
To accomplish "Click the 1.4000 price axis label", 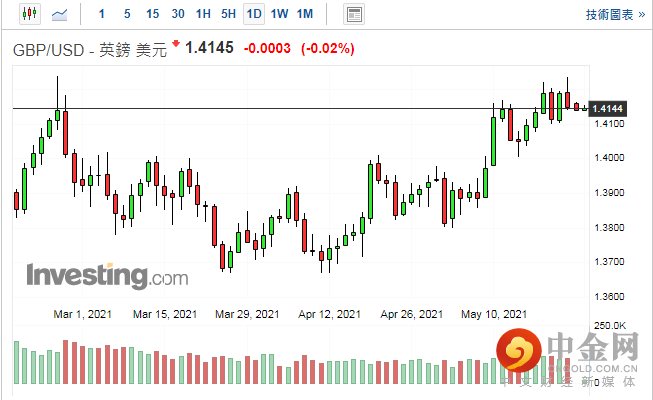I will click(x=609, y=158).
